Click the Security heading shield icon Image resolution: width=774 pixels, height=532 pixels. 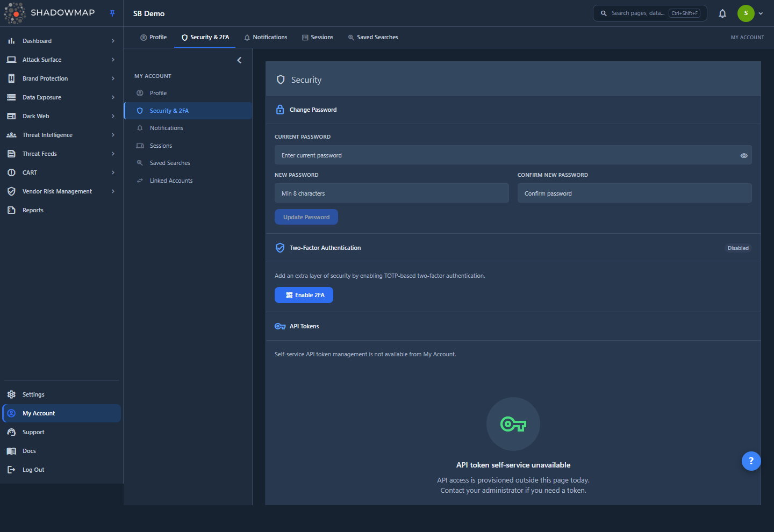point(281,80)
